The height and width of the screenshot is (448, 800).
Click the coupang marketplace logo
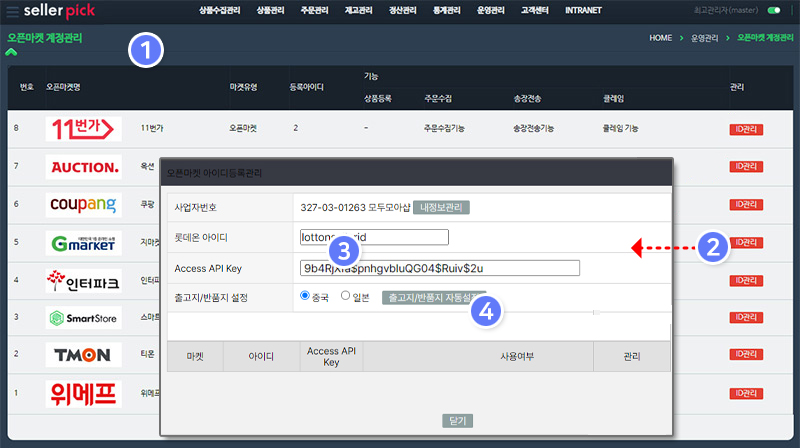tap(84, 204)
